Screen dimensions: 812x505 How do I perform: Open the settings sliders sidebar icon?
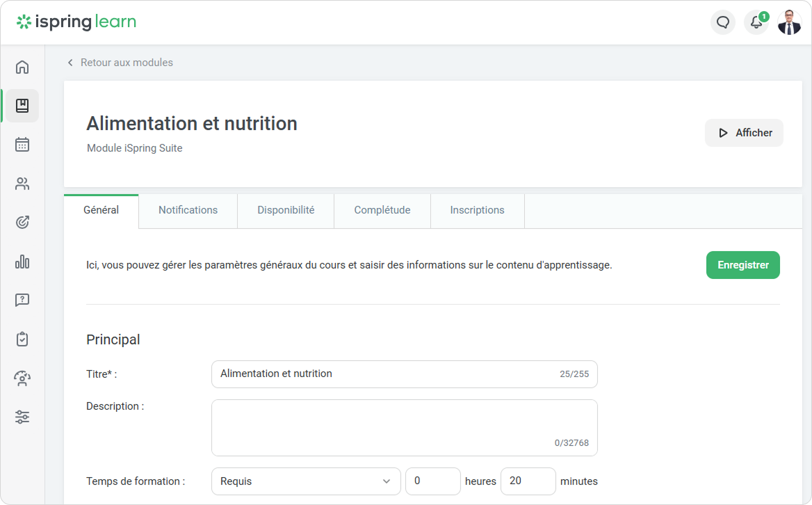pyautogui.click(x=22, y=417)
